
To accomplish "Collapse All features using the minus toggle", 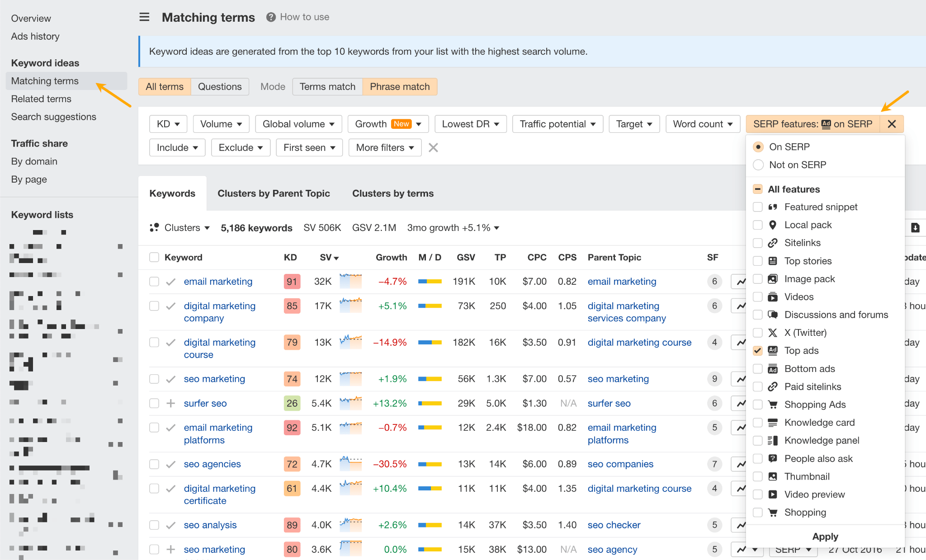I will click(x=757, y=189).
